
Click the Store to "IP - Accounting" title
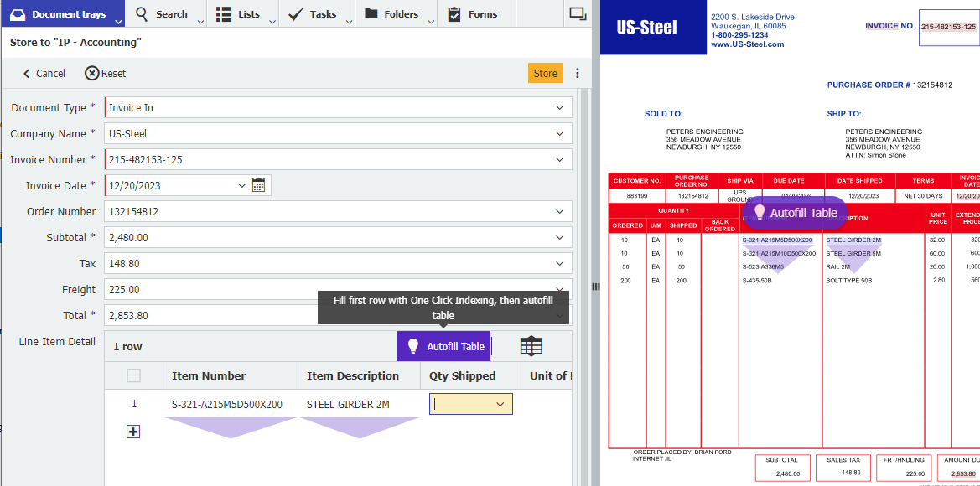click(75, 43)
